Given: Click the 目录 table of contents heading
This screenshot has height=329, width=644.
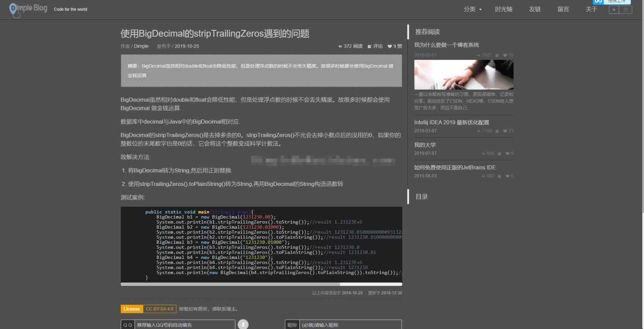Looking at the screenshot, I should click(x=422, y=197).
